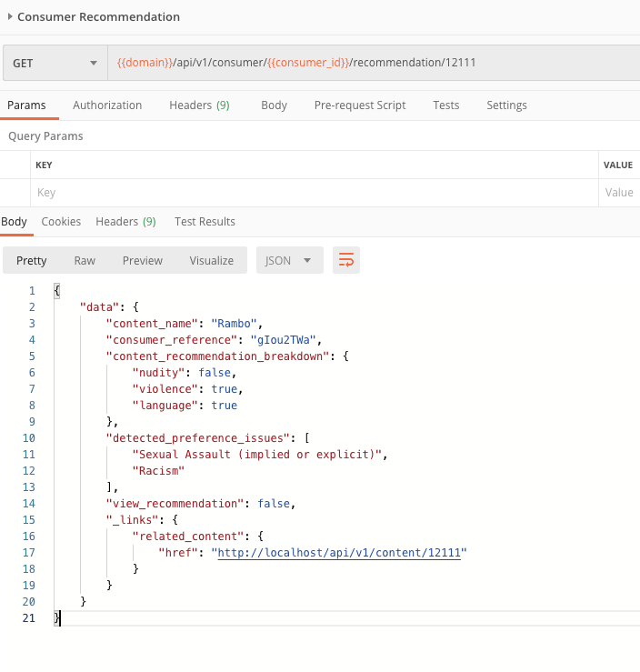Open the response Cookies tab
The height and width of the screenshot is (672, 640).
(x=61, y=222)
